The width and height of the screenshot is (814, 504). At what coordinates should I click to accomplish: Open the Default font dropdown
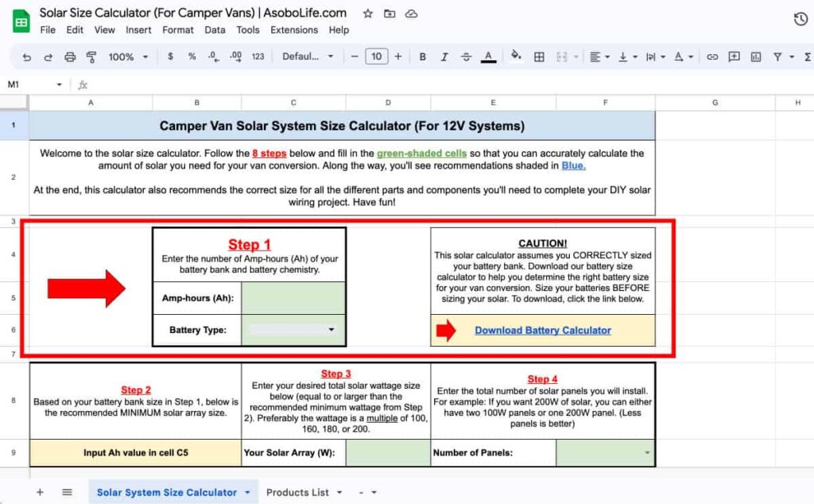(308, 56)
